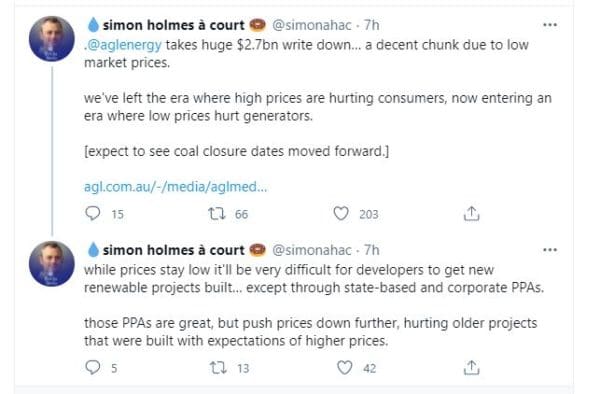Reply to the renewable PPAs tweet
600x394 pixels.
tap(93, 368)
